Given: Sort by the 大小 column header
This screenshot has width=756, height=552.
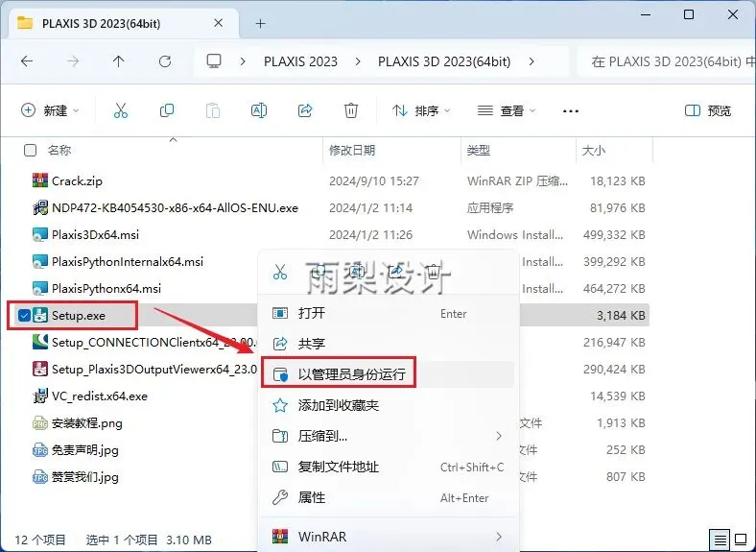Looking at the screenshot, I should (594, 150).
